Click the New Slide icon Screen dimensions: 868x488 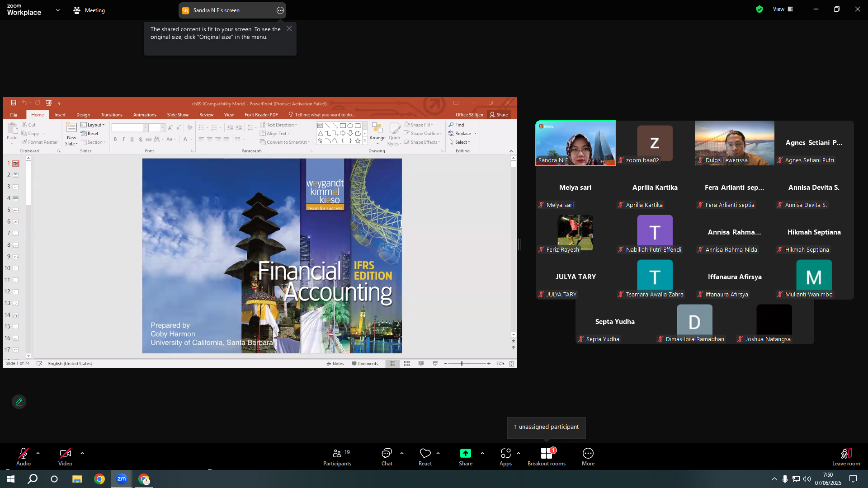(x=71, y=128)
